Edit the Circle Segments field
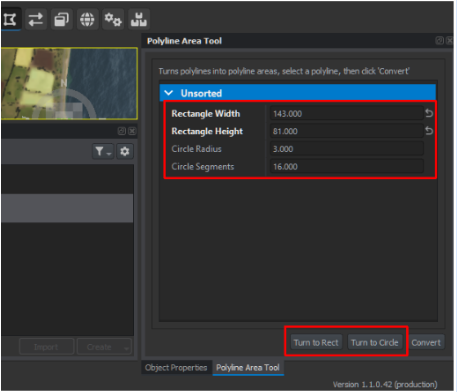 [347, 167]
